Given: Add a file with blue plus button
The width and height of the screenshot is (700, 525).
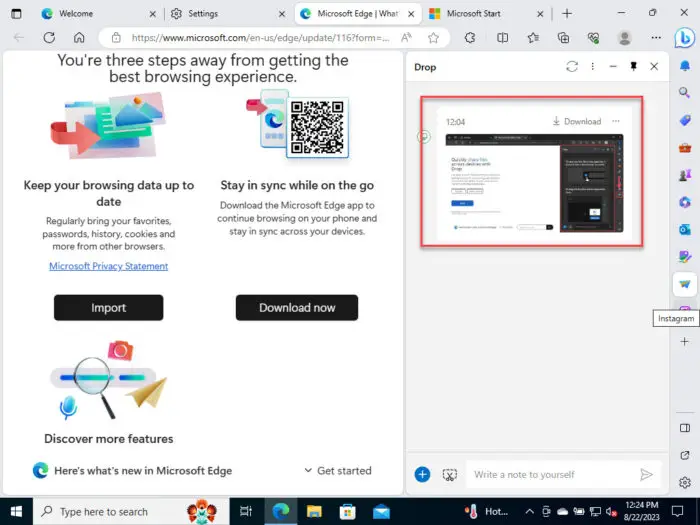Looking at the screenshot, I should [422, 474].
